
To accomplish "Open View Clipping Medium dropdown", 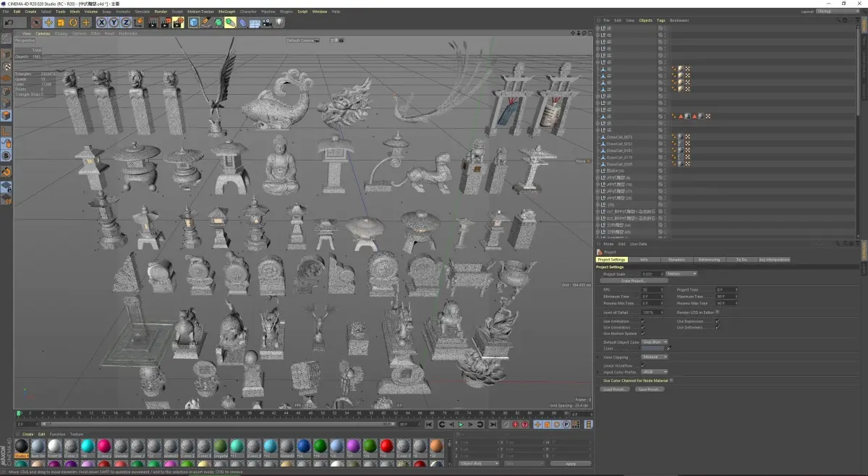I will pos(655,357).
